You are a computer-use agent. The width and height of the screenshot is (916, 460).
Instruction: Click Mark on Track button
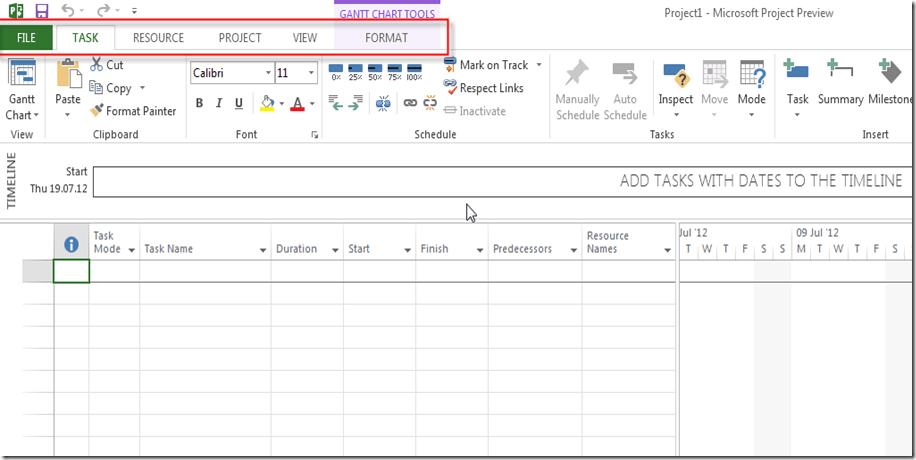[x=492, y=65]
